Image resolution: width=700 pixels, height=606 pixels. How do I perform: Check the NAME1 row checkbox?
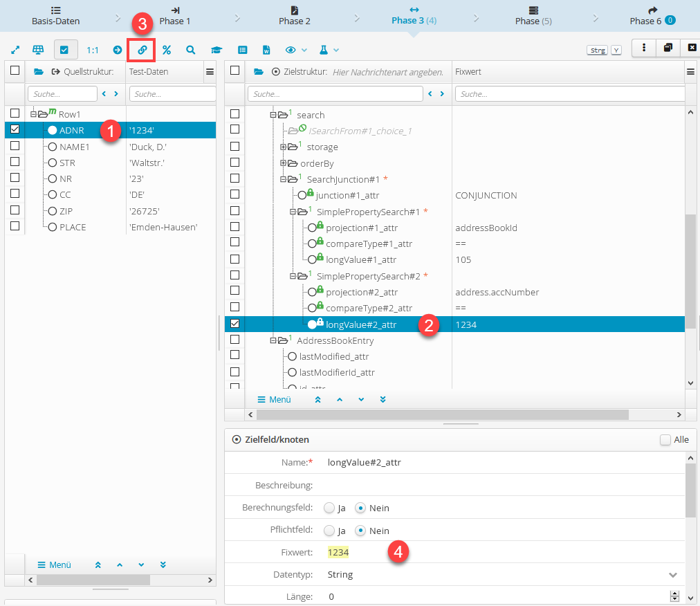click(15, 145)
